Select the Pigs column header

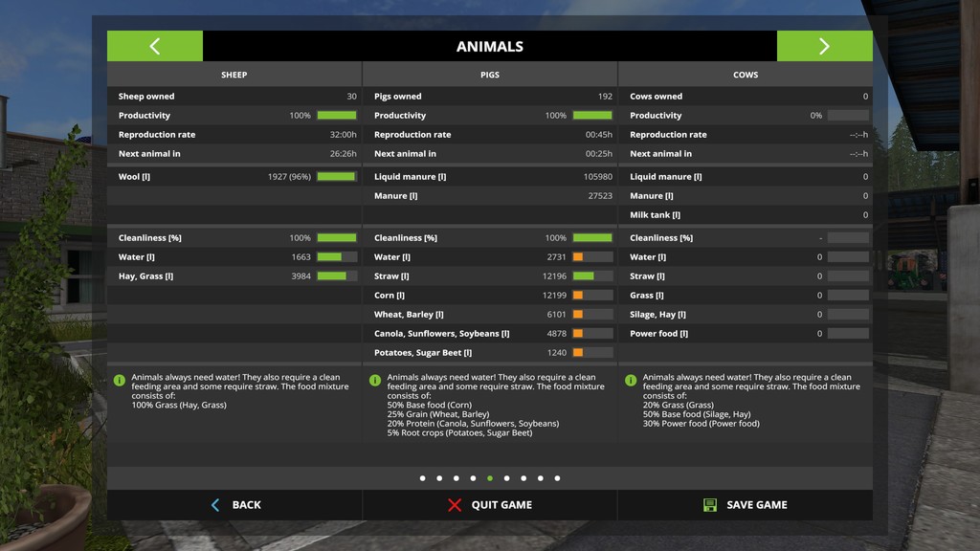489,75
